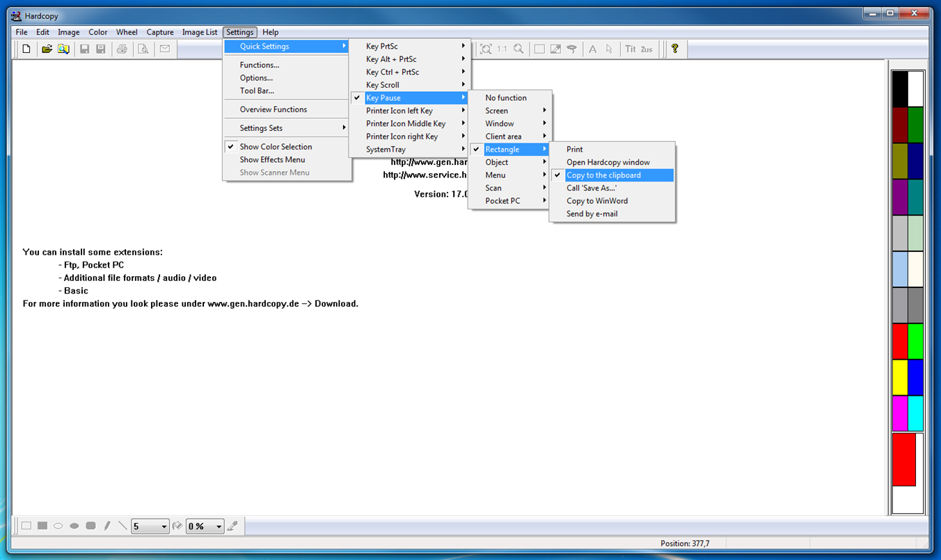
Task: Open the Capture menu
Action: click(x=160, y=32)
